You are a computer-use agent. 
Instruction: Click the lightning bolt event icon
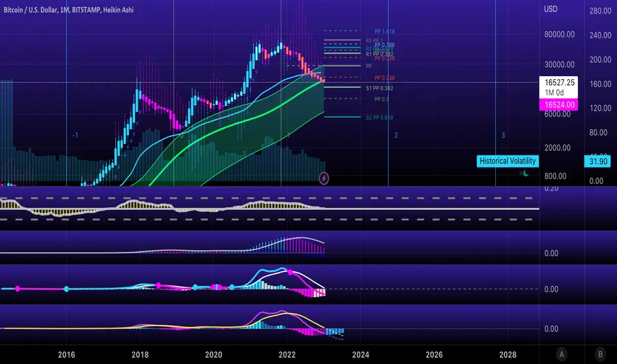324,178
